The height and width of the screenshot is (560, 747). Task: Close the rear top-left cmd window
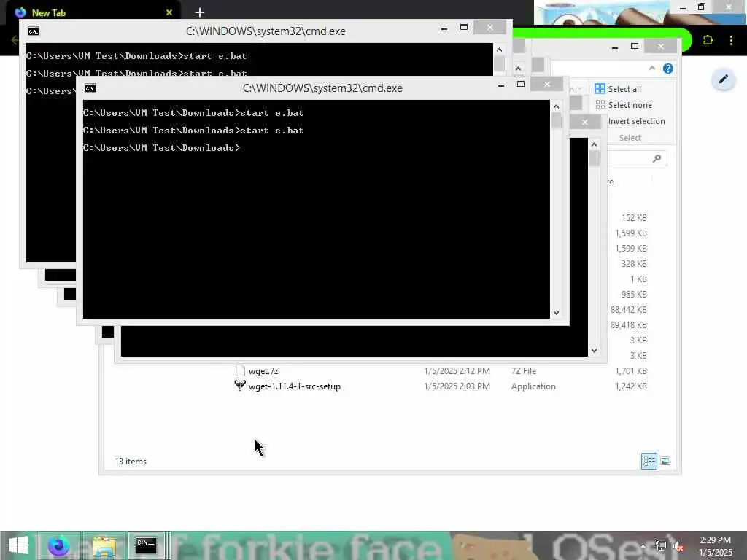click(489, 28)
